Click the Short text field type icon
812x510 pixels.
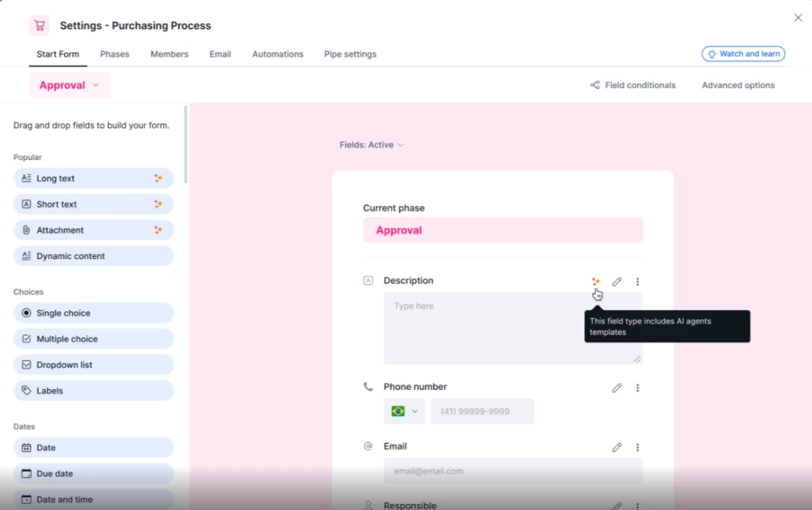point(26,204)
